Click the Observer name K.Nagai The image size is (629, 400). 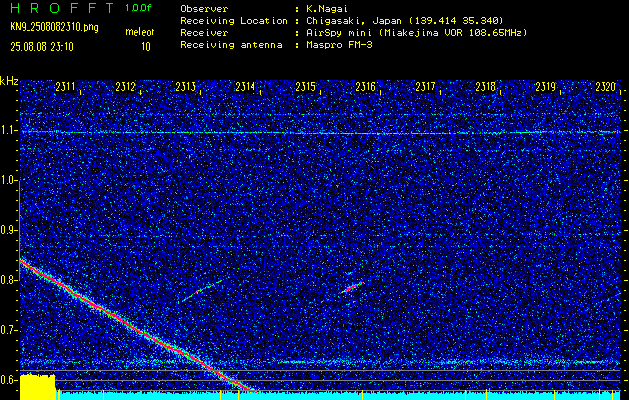coord(327,9)
